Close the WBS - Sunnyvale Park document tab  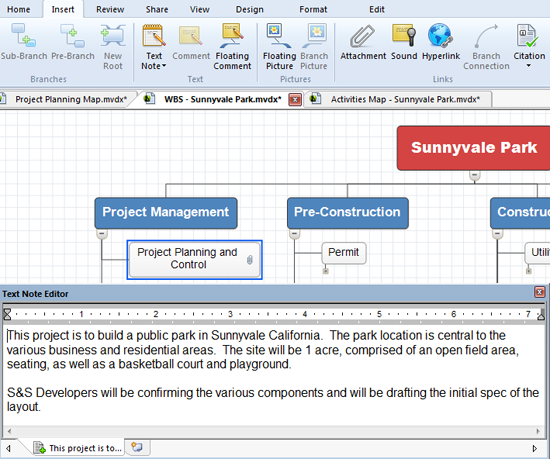point(295,100)
